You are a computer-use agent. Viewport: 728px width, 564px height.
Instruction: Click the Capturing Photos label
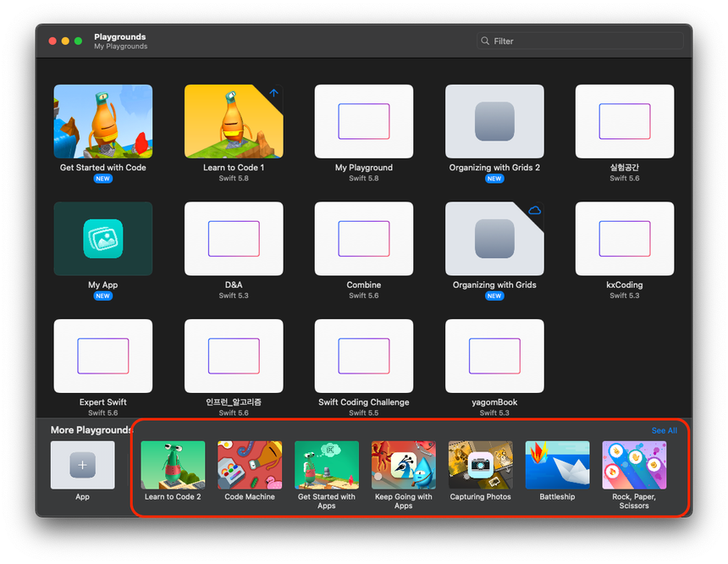(x=481, y=496)
